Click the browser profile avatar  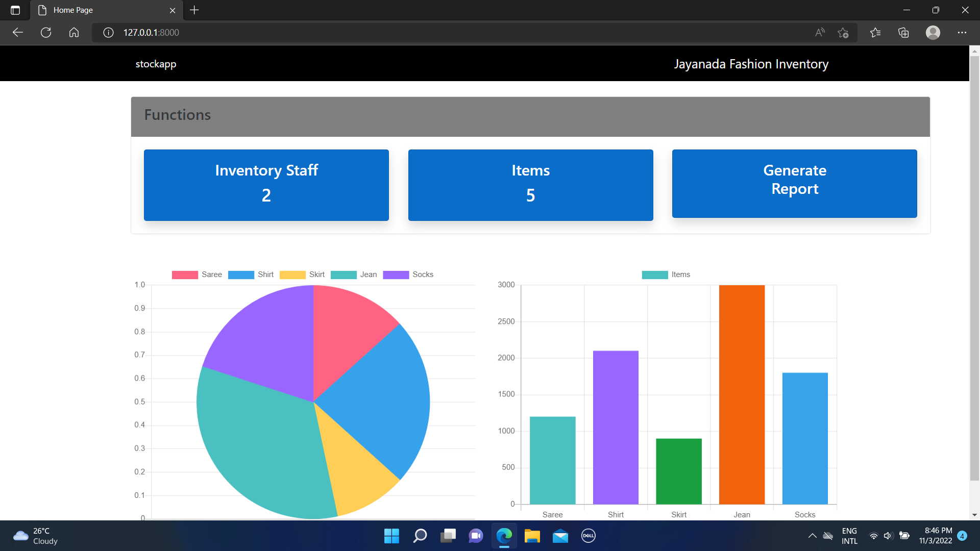[933, 32]
